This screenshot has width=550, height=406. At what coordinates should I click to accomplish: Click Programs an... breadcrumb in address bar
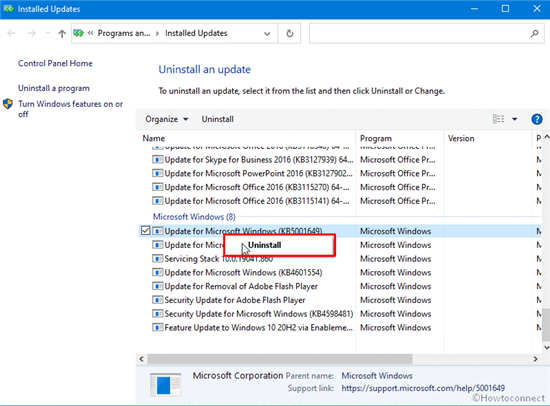point(124,33)
